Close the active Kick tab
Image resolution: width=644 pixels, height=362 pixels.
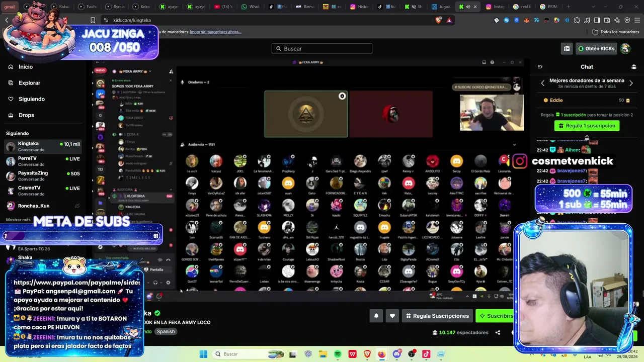coord(475,7)
